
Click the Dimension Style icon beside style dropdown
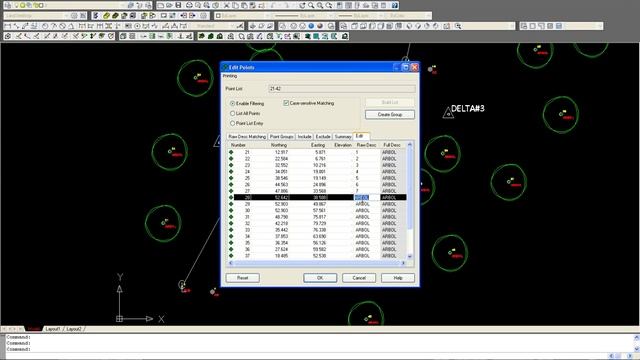click(240, 26)
